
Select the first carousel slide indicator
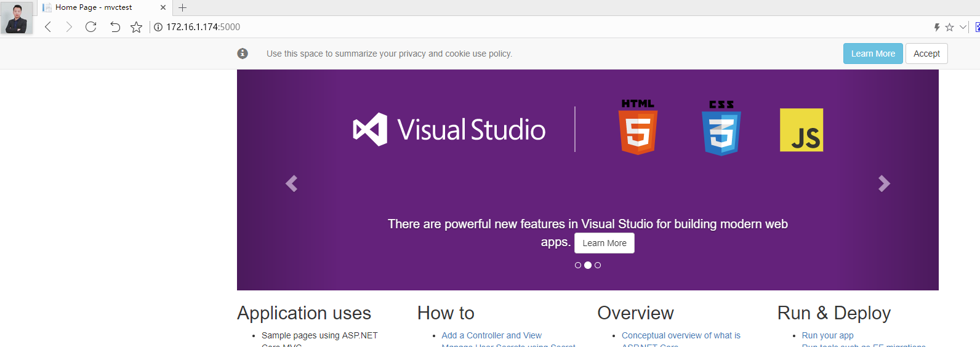tap(578, 265)
